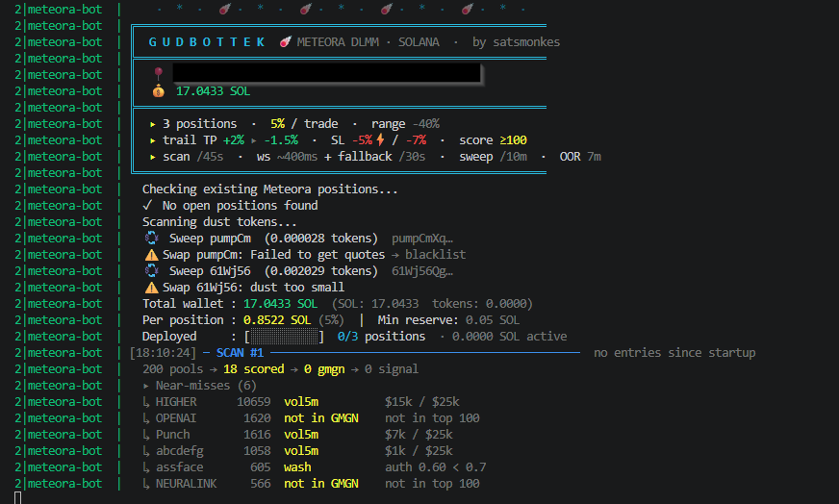The height and width of the screenshot is (504, 839).
Task: Click the money bag wallet balance icon
Action: click(158, 91)
